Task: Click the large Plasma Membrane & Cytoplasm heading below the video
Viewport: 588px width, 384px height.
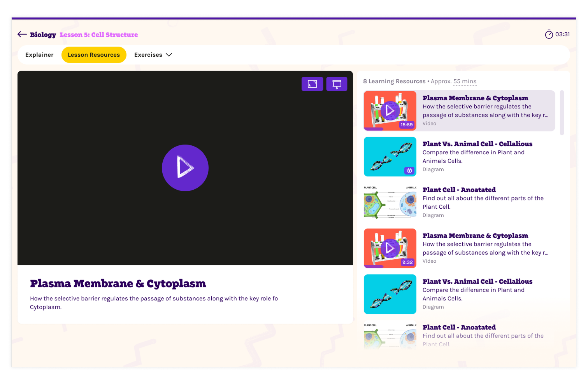Action: (x=118, y=284)
